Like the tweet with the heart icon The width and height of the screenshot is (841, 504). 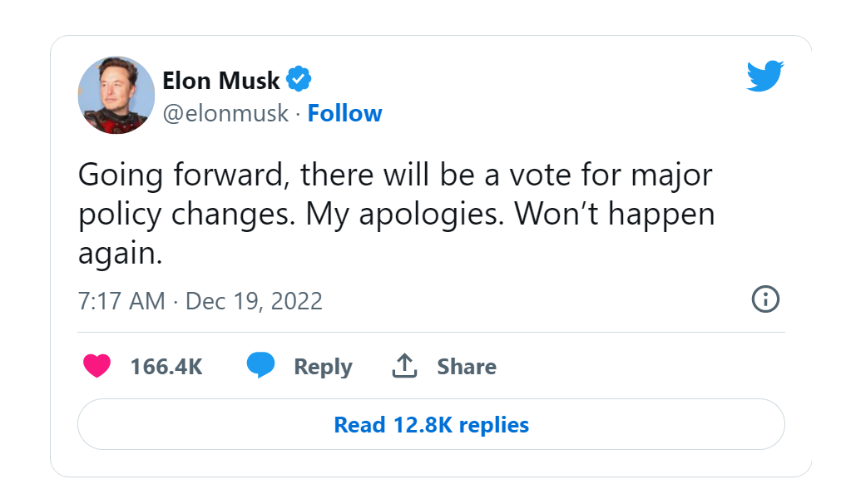(97, 366)
